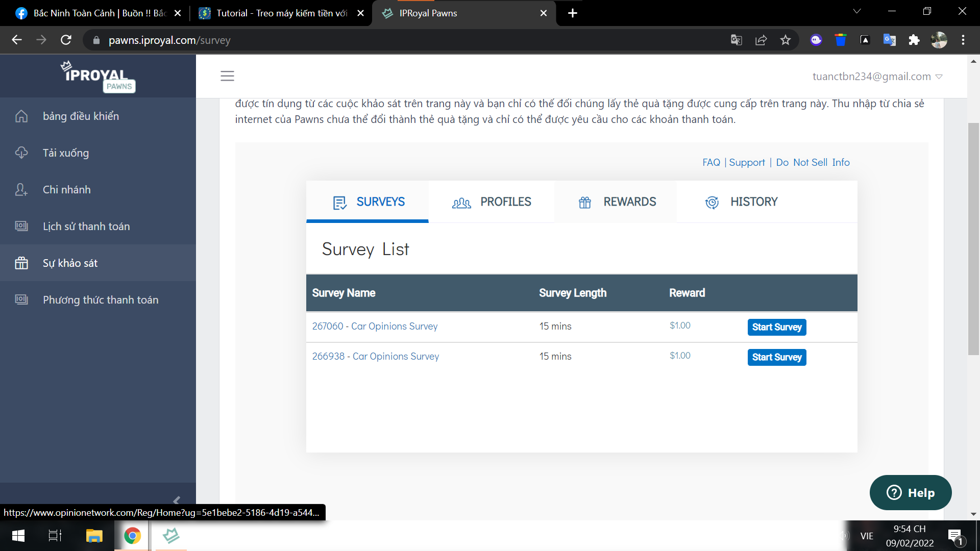Click the Lịch sử thanh toán money icon

pos(21,226)
